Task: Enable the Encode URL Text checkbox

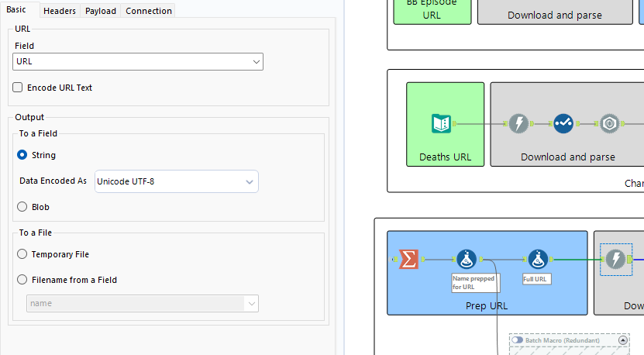Action: click(x=17, y=88)
